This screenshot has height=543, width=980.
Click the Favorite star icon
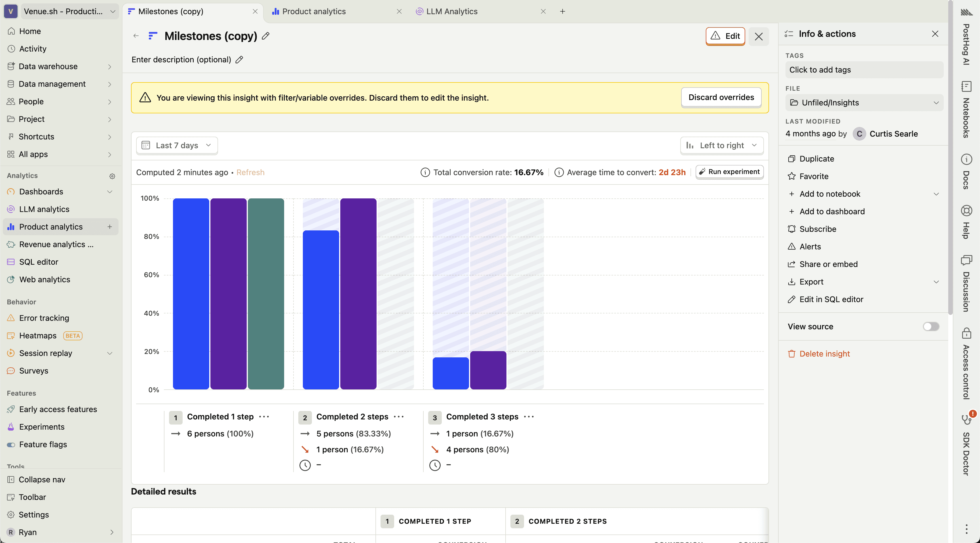792,176
